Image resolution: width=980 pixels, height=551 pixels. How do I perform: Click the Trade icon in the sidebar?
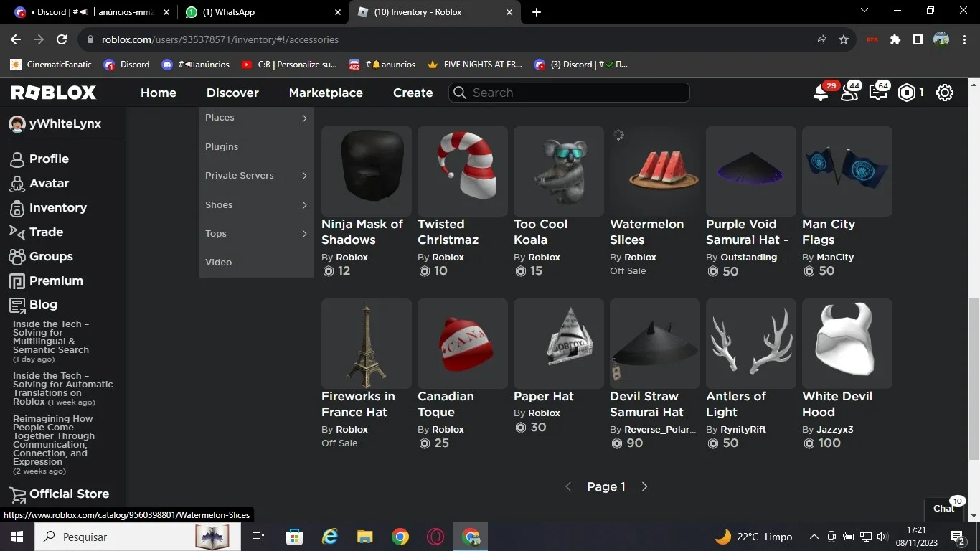17,232
